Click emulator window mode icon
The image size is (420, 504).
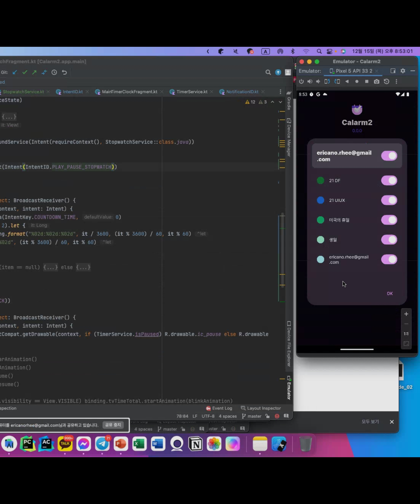tap(393, 71)
